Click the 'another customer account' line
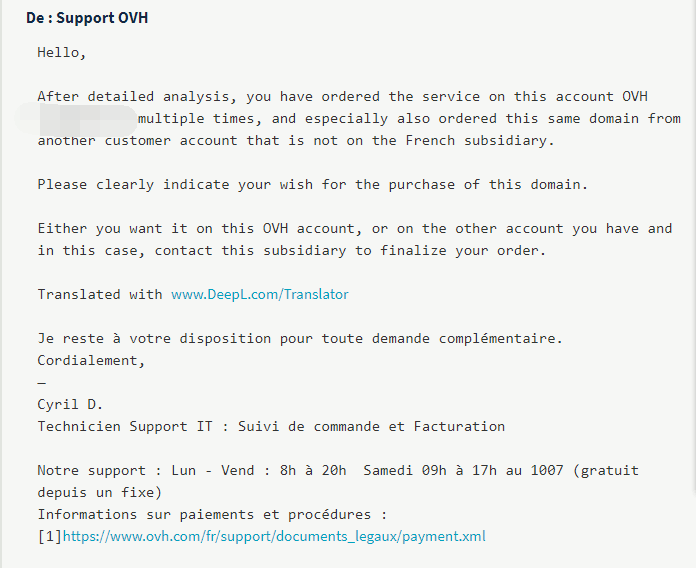Image resolution: width=696 pixels, height=568 pixels. [295, 141]
